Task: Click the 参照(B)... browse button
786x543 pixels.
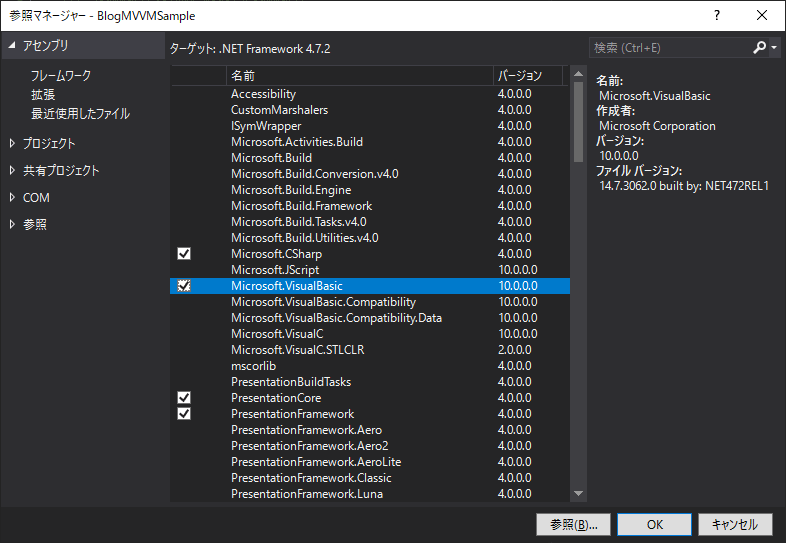Action: pyautogui.click(x=573, y=524)
